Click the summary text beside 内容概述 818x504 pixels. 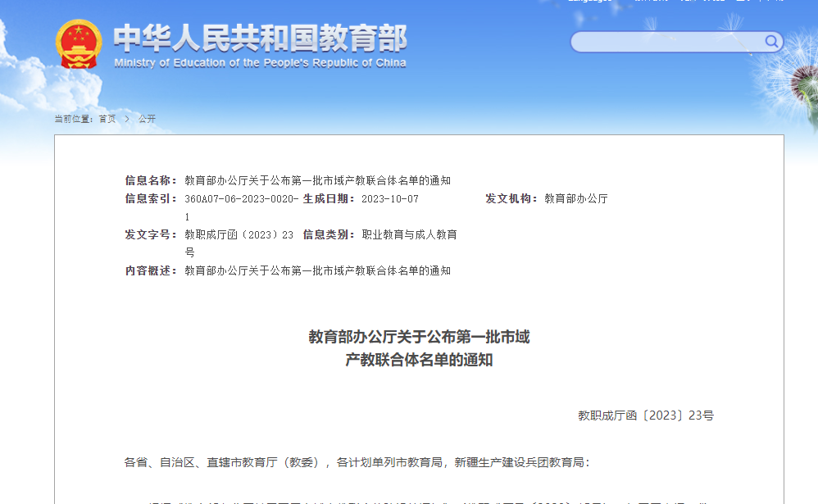point(317,270)
